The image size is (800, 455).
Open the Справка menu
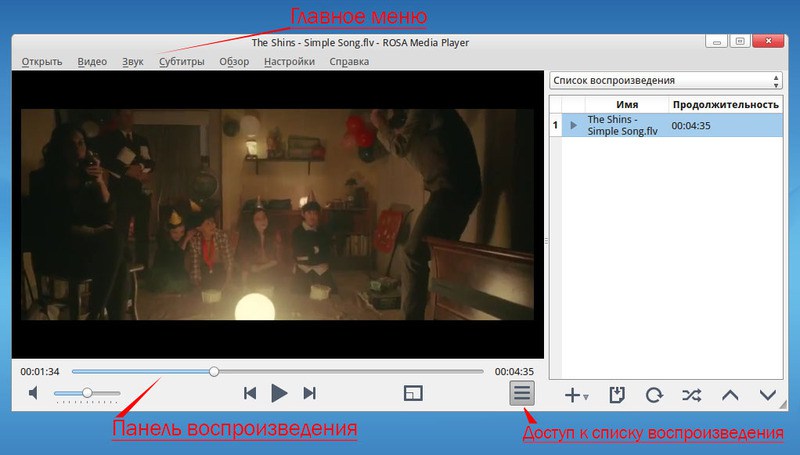pyautogui.click(x=349, y=62)
